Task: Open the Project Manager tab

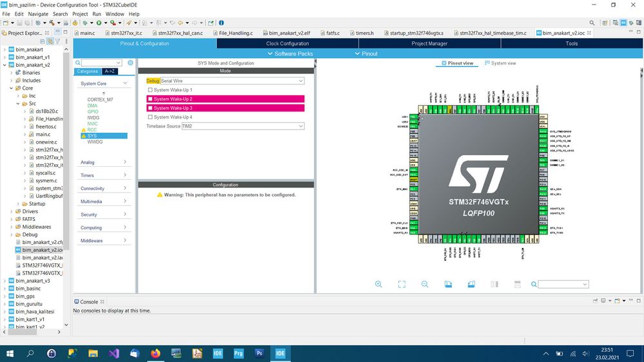Action: coord(429,44)
